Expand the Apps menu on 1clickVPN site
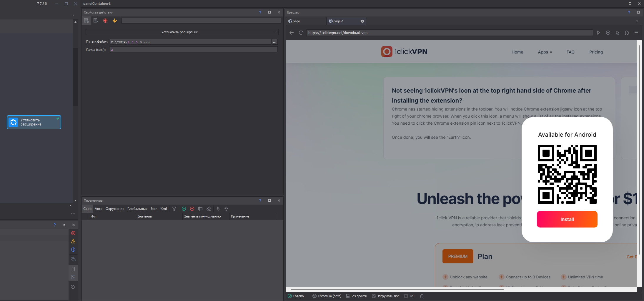Viewport: 644px width, 301px height. tap(545, 52)
